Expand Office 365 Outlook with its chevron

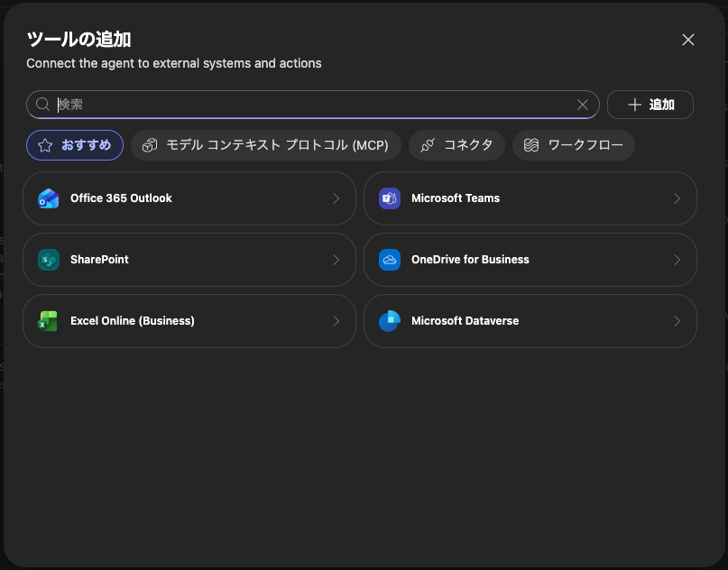336,198
